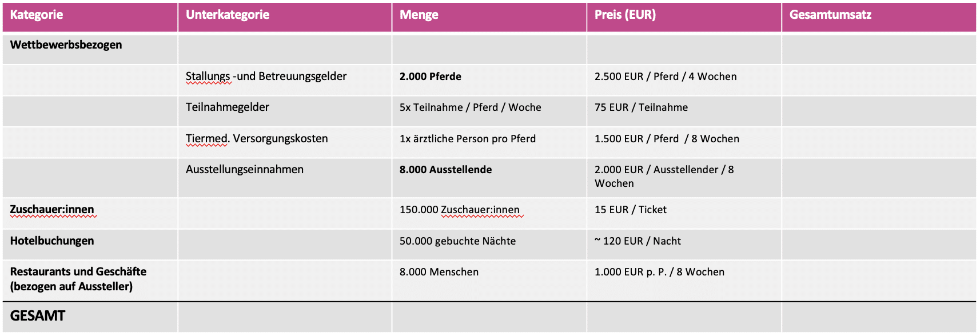Click the 15 EUR / Ticket price cell

pyautogui.click(x=684, y=213)
